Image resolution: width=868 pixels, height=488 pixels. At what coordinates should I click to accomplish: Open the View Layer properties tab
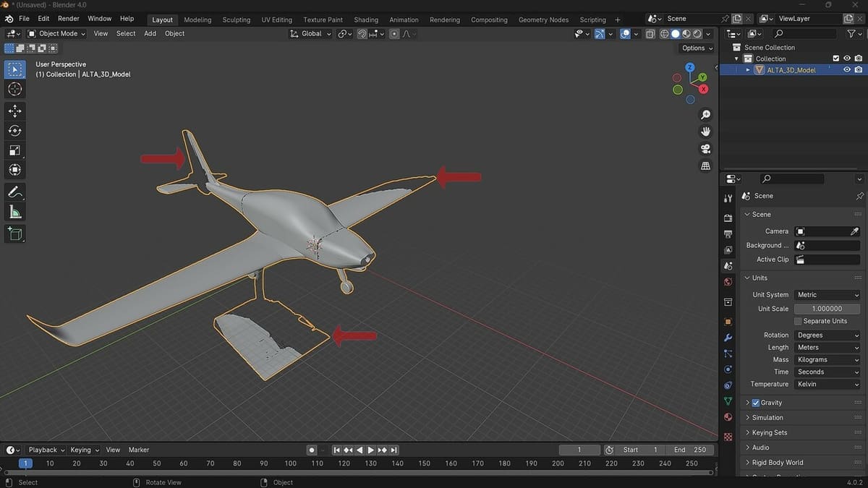coord(728,250)
